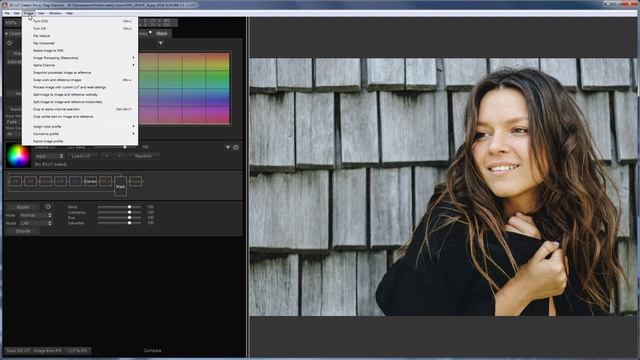Image resolution: width=640 pixels, height=360 pixels.
Task: Open triangle options menu near LUT panel
Action: tap(228, 147)
